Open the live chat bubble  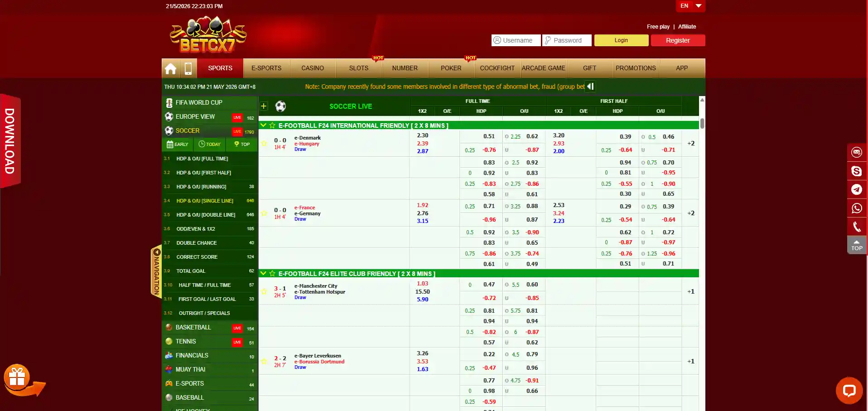pos(849,390)
